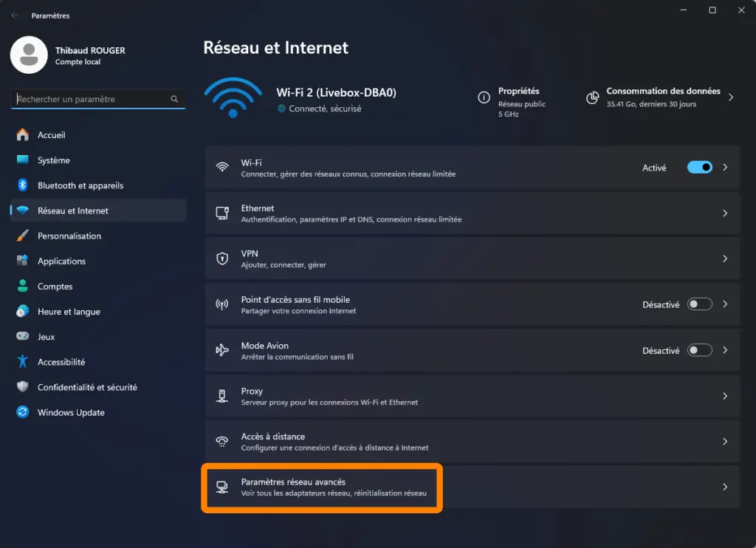Open Proxy row chevron
756x548 pixels.
click(725, 396)
